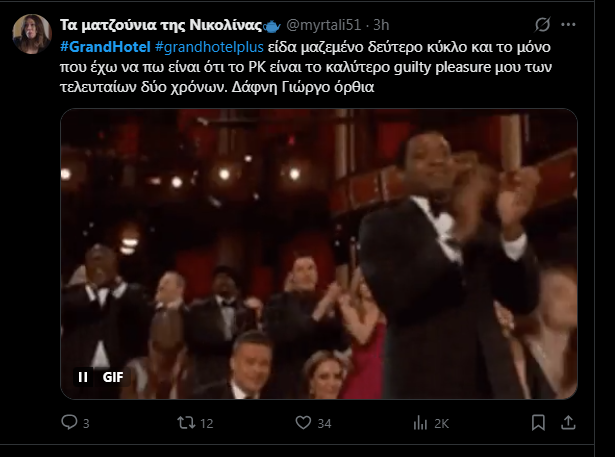The width and height of the screenshot is (615, 457).
Task: Open the #grandhotelplus hashtag
Action: (x=209, y=47)
